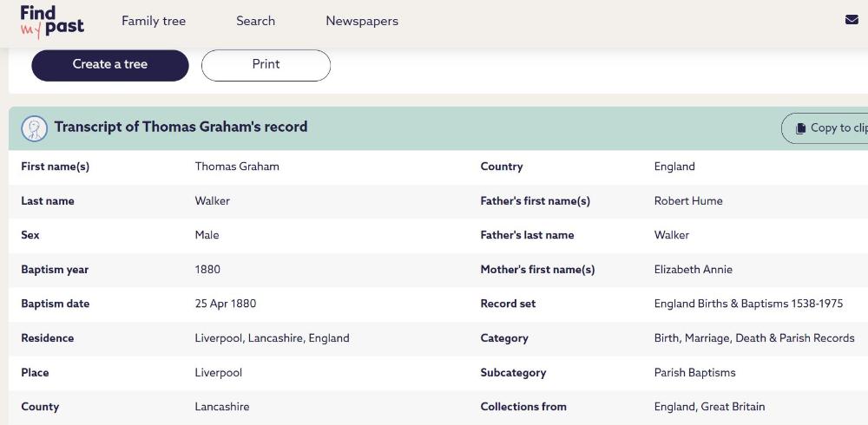Select the mother's first name Elizabeth Annie
868x425 pixels.
pyautogui.click(x=694, y=270)
